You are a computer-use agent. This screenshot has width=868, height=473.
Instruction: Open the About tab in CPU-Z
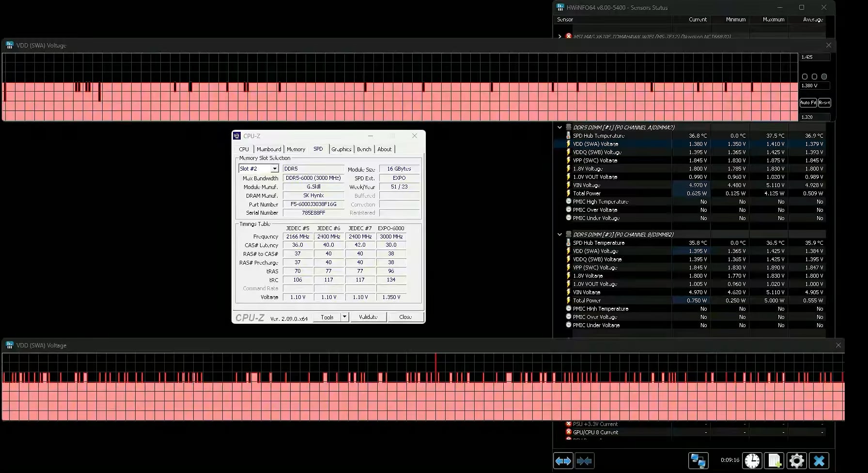[385, 149]
